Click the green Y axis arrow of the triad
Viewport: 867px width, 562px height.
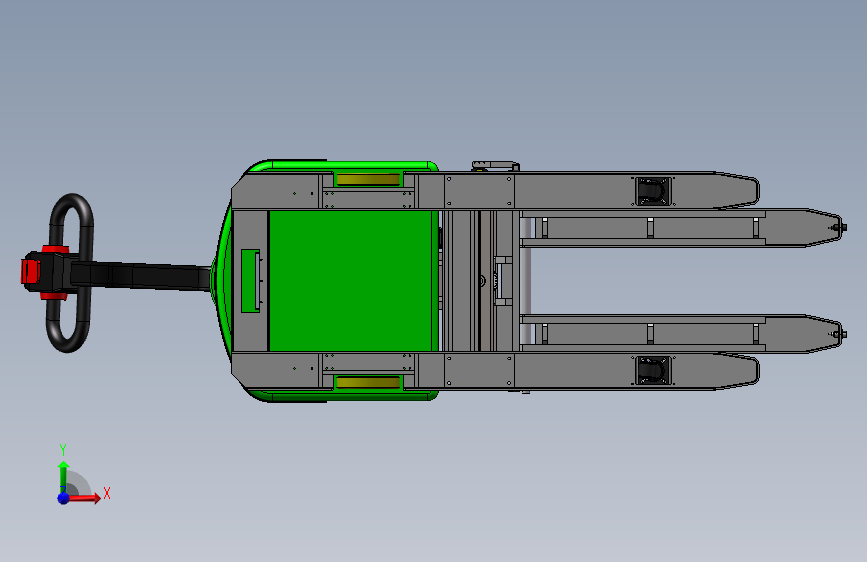click(x=64, y=477)
